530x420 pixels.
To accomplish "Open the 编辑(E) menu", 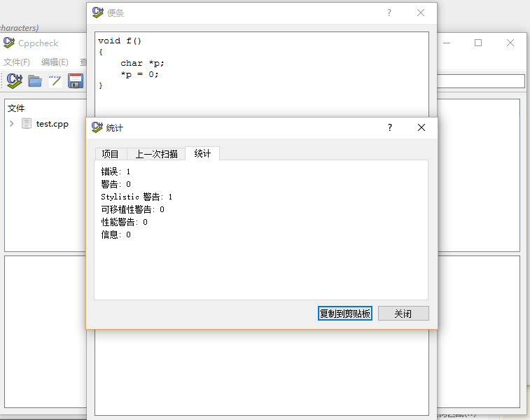I will [x=55, y=62].
